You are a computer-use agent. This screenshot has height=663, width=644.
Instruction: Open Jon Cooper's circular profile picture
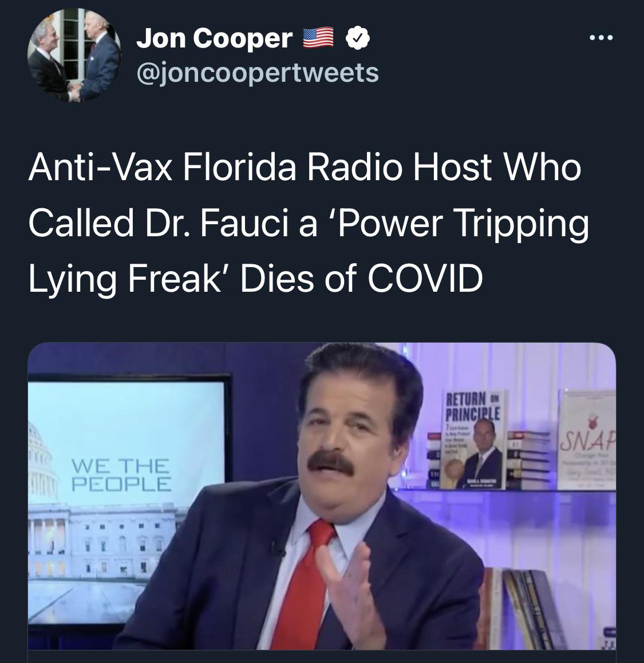(74, 55)
